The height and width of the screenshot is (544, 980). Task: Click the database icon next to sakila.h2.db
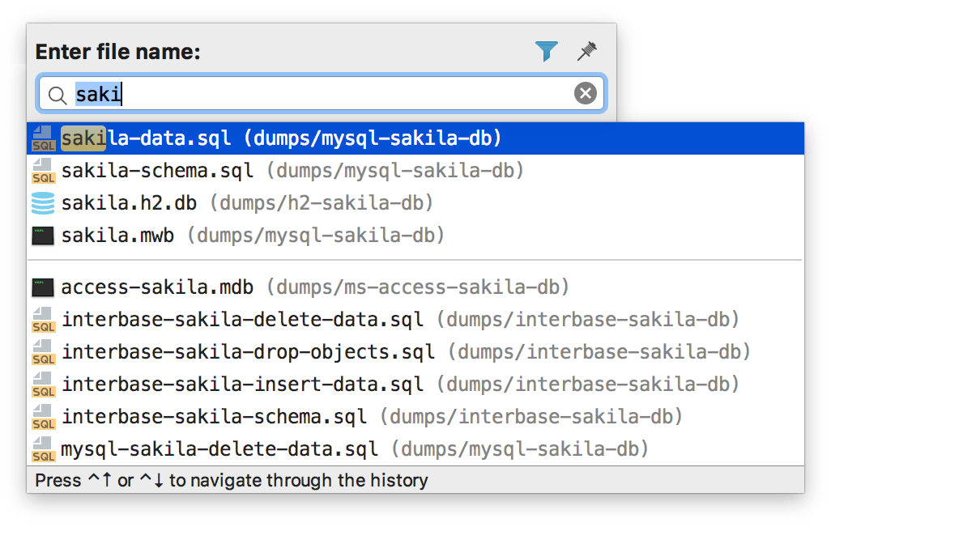click(43, 203)
